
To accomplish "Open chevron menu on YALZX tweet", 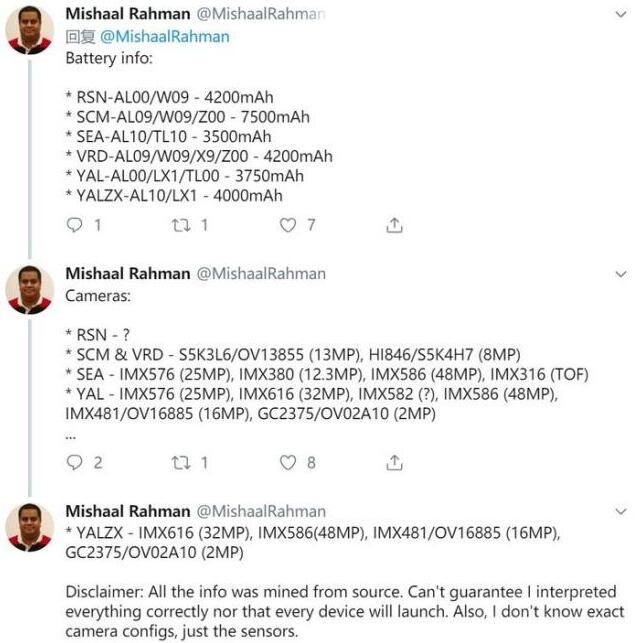I will [x=621, y=511].
